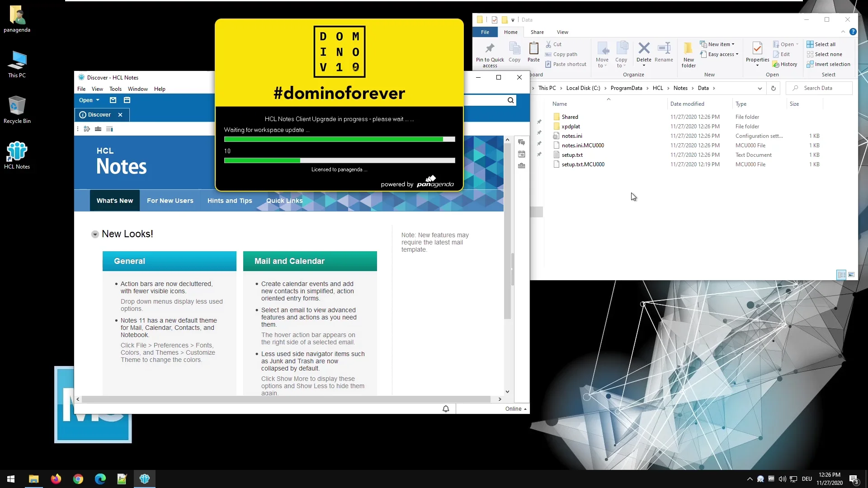Click Select all in Explorer ribbon
This screenshot has width=868, height=488.
(825, 44)
